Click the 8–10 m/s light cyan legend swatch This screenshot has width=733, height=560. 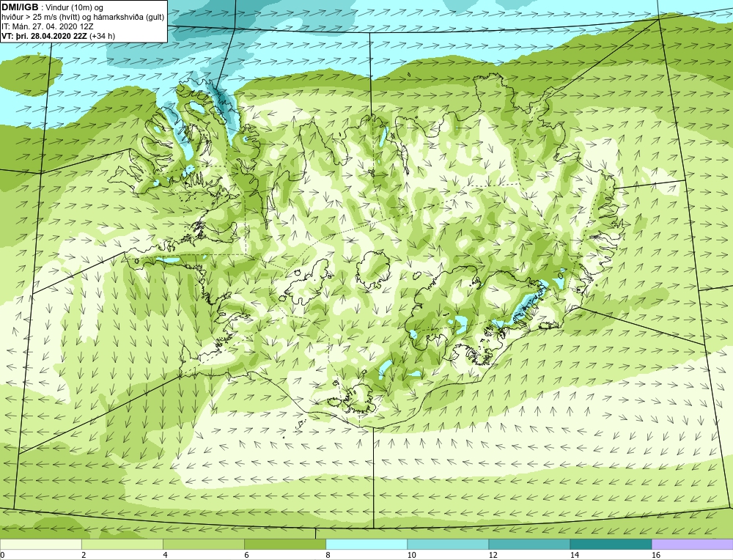tap(366, 544)
